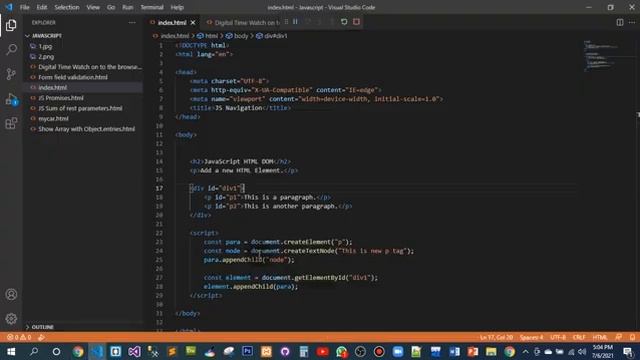Open the html breadcrumb dropdown

coord(208,36)
